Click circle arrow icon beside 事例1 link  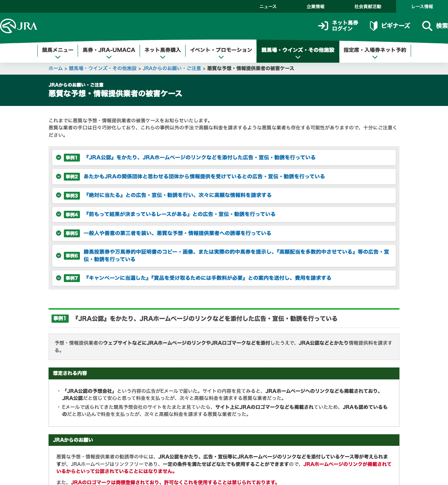(x=59, y=157)
